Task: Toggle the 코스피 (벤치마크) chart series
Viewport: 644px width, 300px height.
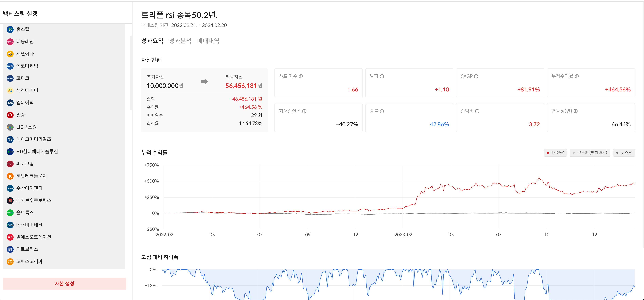Action: point(590,153)
